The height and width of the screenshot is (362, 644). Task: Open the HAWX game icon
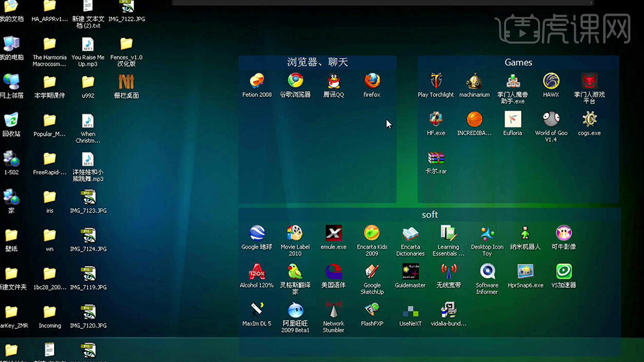tap(551, 81)
